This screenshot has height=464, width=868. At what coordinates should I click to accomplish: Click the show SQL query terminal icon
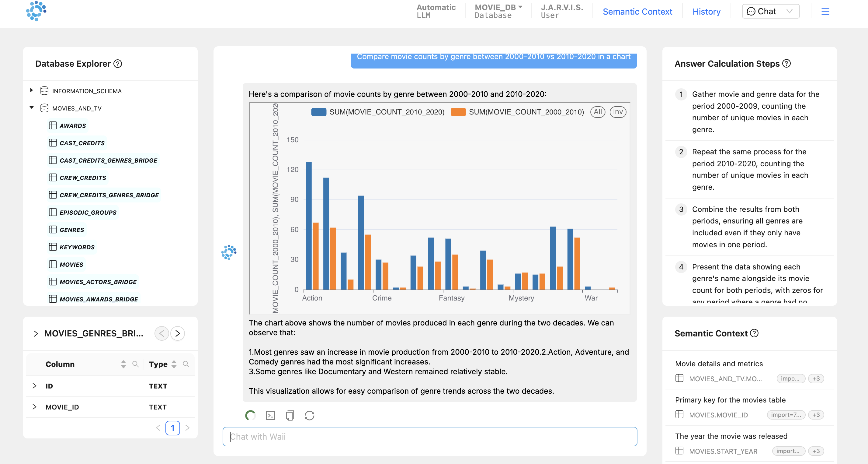coord(270,416)
